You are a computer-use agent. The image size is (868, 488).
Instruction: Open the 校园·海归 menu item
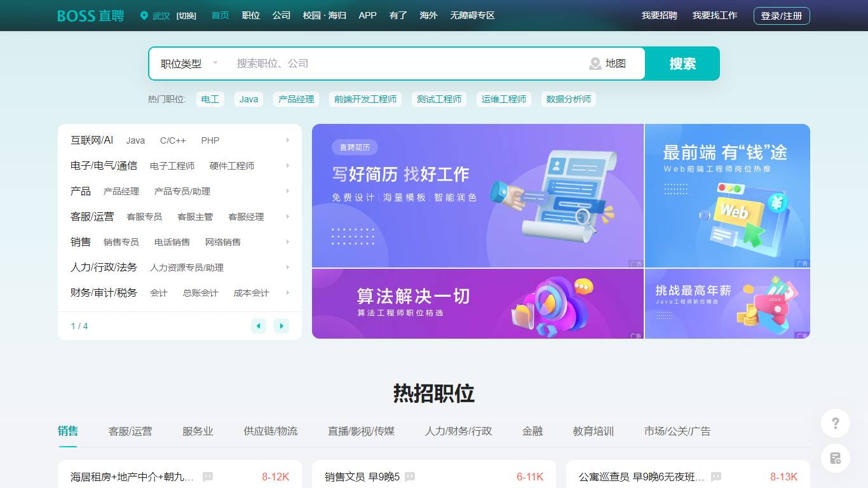point(324,15)
